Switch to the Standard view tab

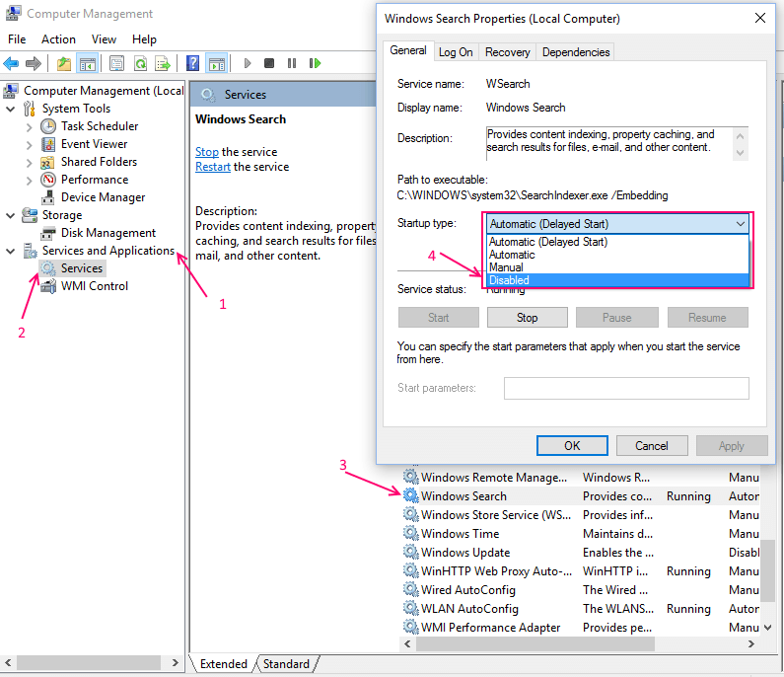point(286,664)
